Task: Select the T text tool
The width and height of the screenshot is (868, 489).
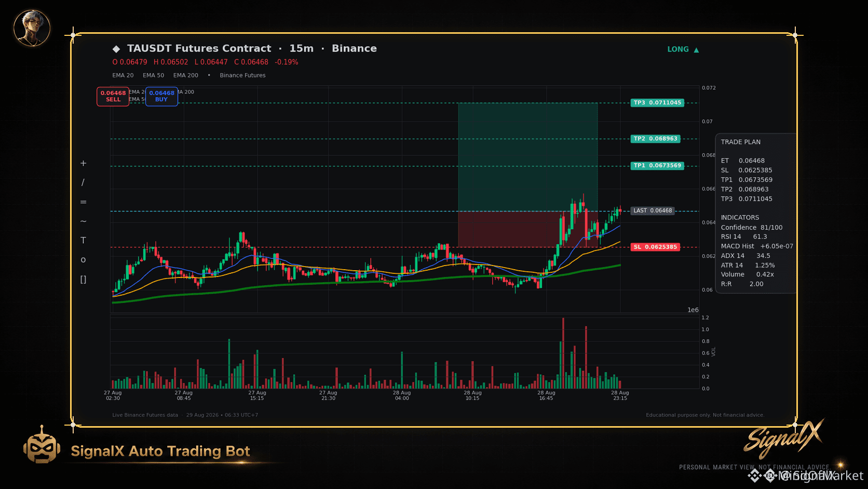Action: pyautogui.click(x=83, y=240)
